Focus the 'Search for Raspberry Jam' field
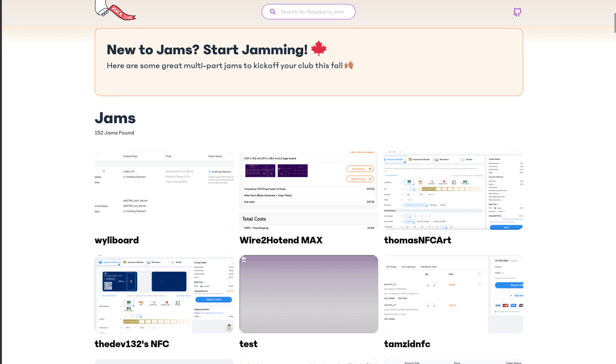The height and width of the screenshot is (364, 616). (312, 12)
